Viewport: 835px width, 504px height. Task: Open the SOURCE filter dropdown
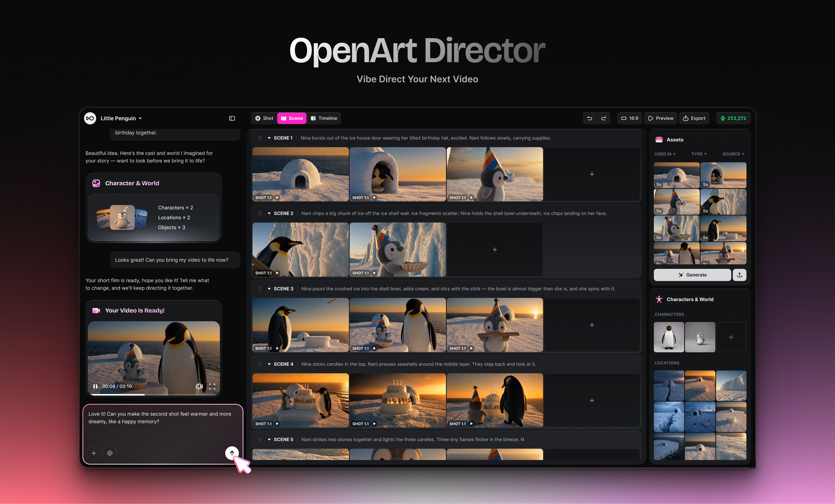733,154
